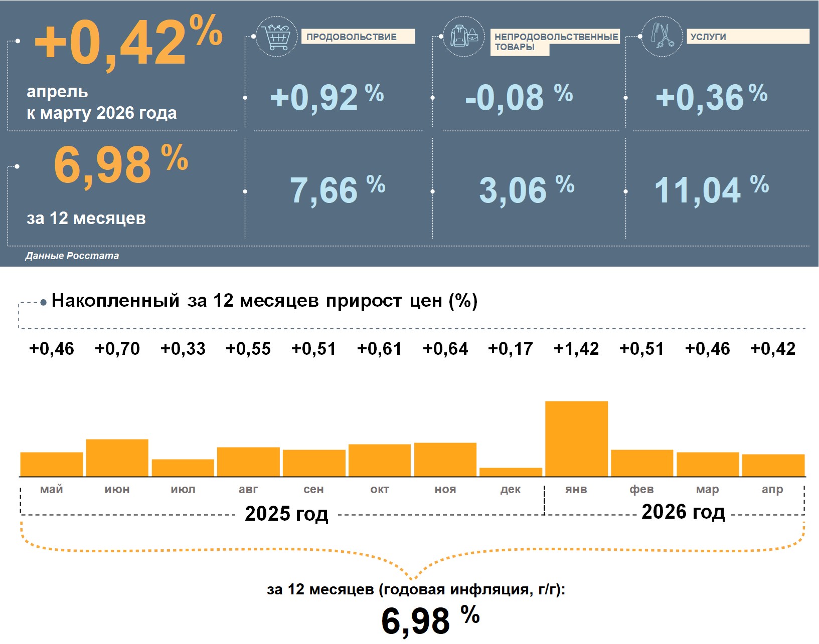The image size is (819, 644).
Task: Click the апр month label
Action: 772,490
